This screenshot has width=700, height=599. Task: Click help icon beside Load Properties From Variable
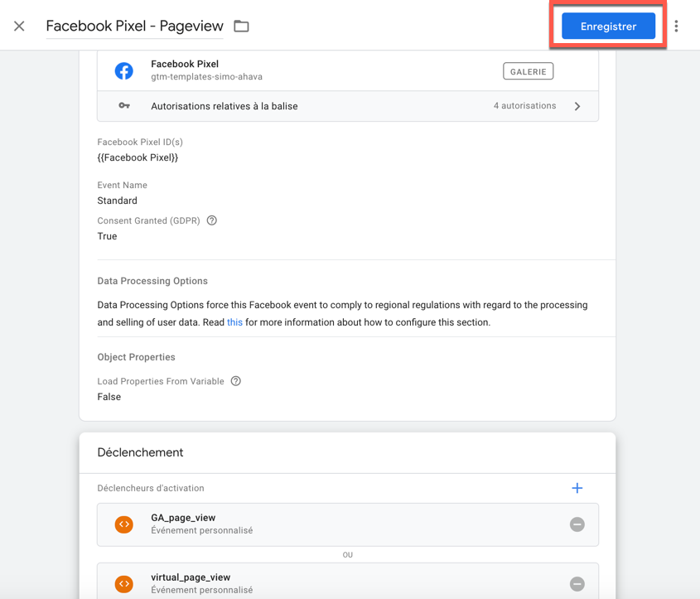[236, 381]
